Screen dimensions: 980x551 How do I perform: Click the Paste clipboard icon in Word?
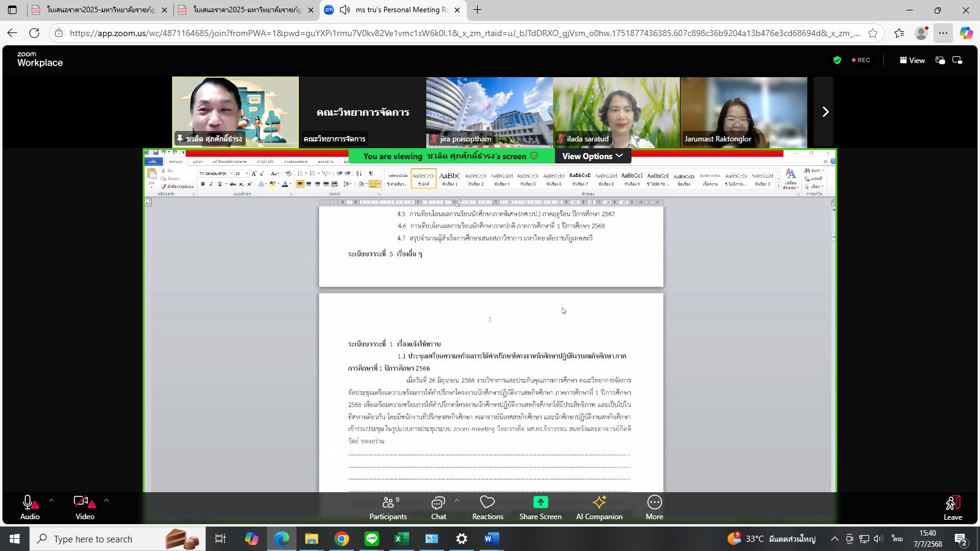pos(152,174)
